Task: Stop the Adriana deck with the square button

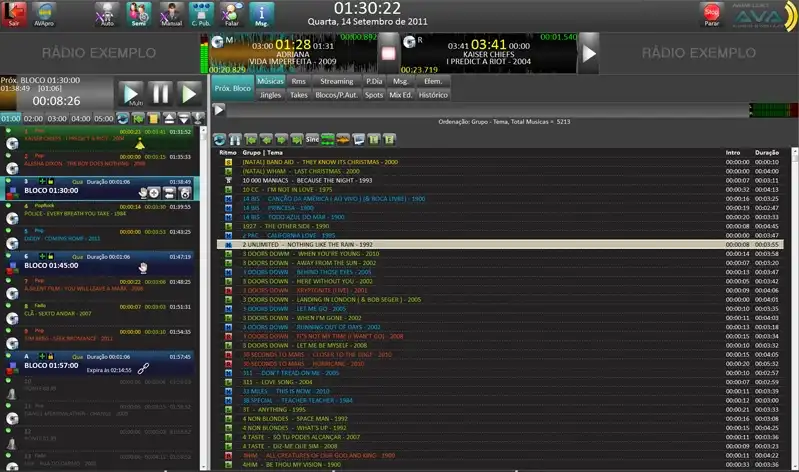Action: (x=388, y=54)
